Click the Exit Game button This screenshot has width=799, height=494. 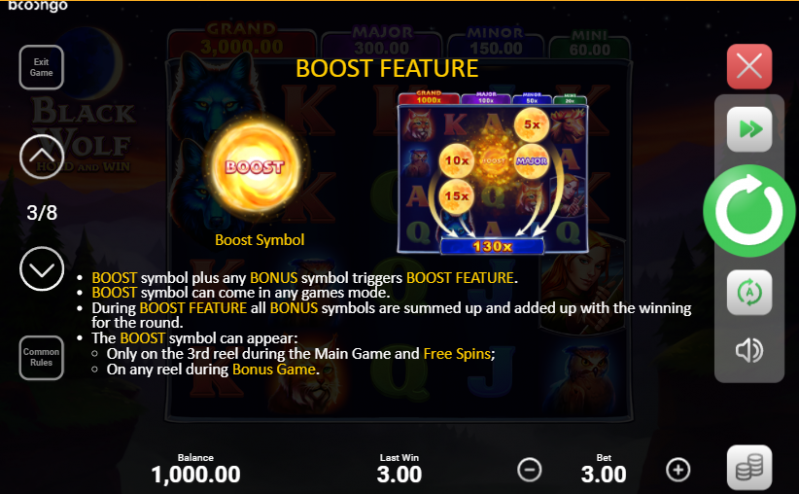[x=41, y=67]
